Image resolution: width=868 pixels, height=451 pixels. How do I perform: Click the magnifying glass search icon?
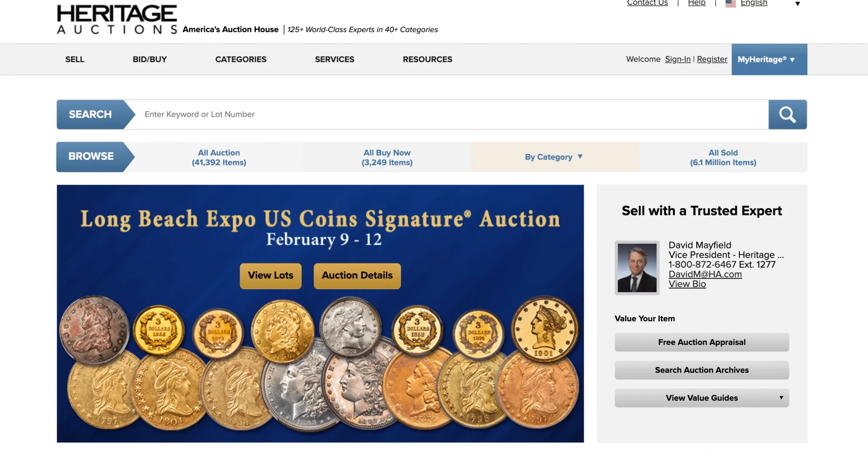[787, 115]
